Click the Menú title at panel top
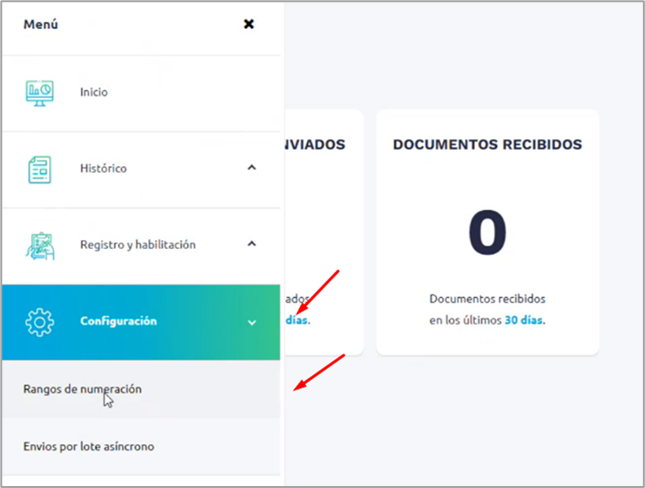Viewport: 645px width, 488px height. 41,24
